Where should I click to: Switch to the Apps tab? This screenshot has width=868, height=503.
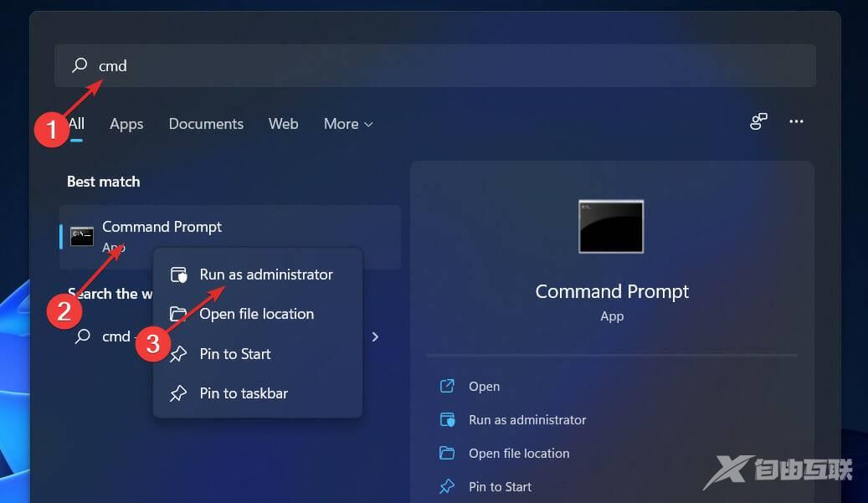[x=126, y=124]
